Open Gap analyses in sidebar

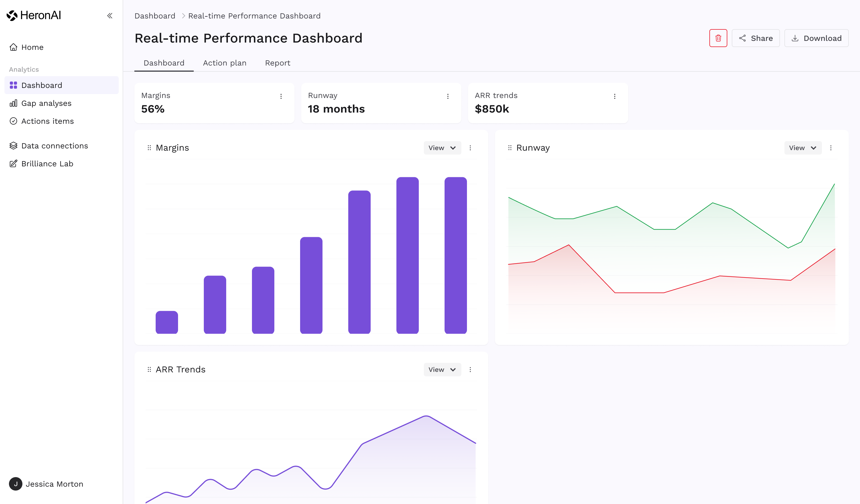coord(46,103)
